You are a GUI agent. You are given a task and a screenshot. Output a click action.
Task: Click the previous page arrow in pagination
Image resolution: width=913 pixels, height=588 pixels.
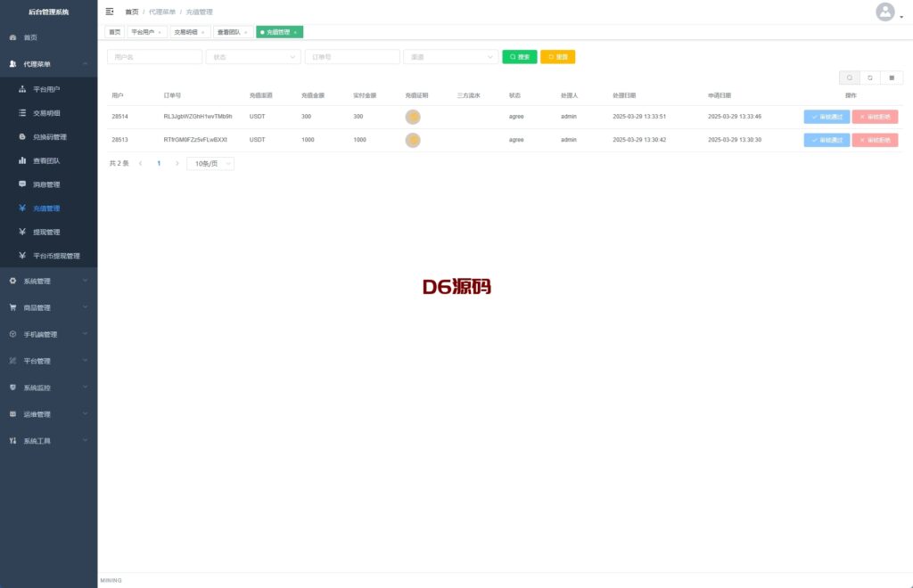coord(140,163)
